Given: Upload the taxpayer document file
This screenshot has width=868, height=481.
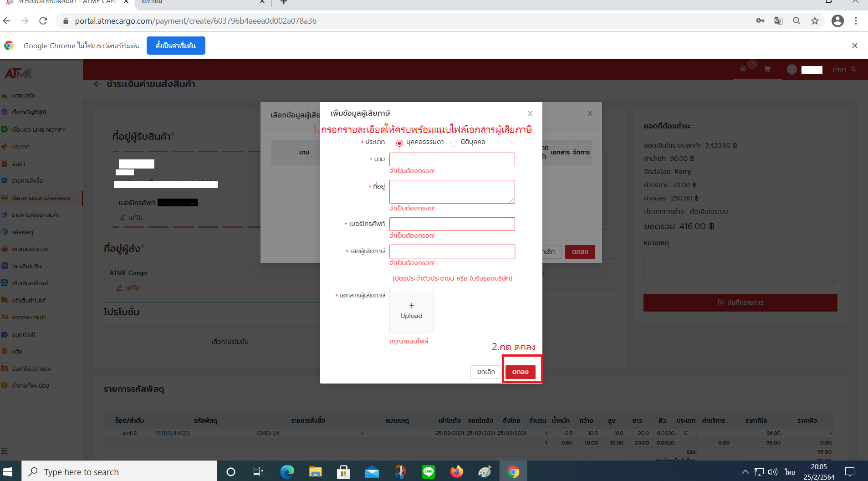Looking at the screenshot, I should coord(411,311).
